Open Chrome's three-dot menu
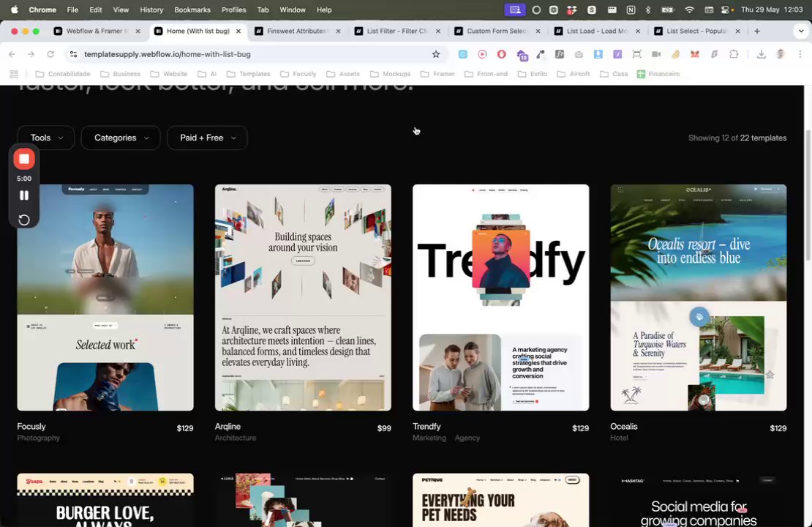812x527 pixels. [800, 54]
